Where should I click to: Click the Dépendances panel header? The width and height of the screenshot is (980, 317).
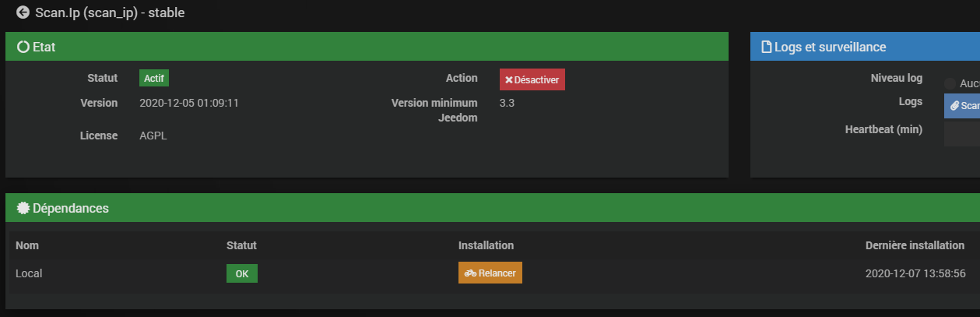[492, 208]
